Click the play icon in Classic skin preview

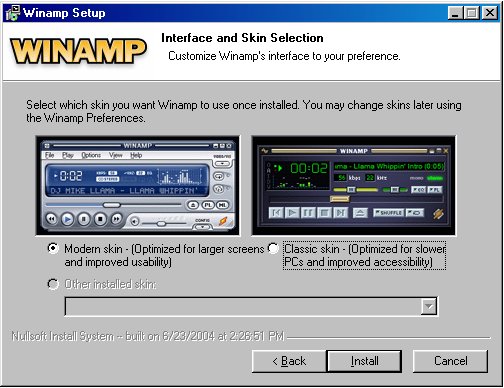292,212
